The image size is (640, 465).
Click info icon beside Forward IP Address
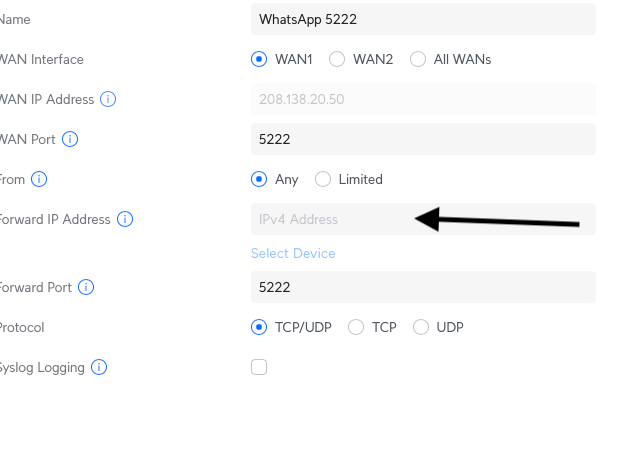(125, 219)
